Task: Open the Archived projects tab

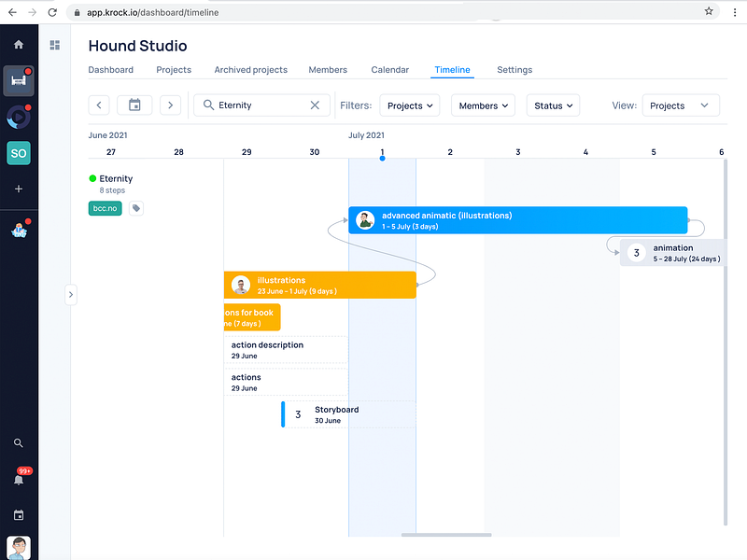Action: click(x=251, y=69)
